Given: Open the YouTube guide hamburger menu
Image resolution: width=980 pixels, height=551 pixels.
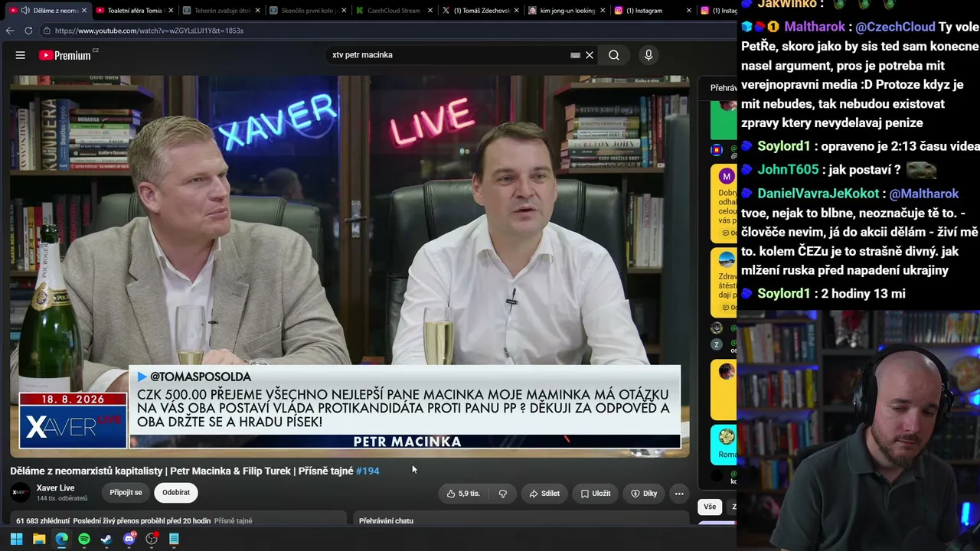Looking at the screenshot, I should pos(21,55).
